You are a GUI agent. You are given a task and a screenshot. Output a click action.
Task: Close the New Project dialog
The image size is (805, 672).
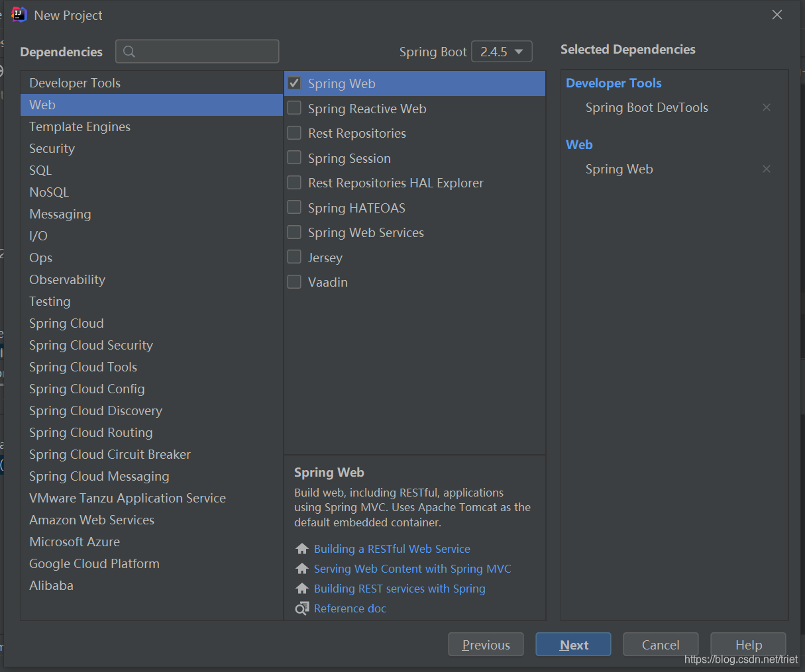777,15
